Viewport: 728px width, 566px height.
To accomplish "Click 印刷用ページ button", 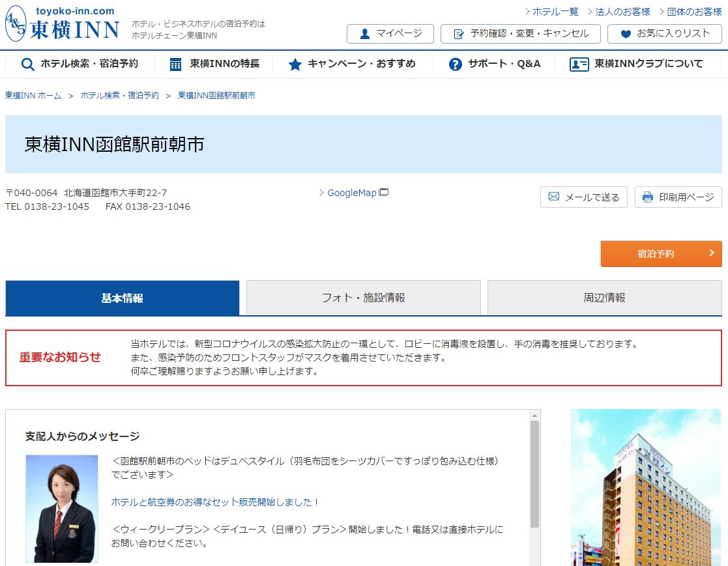I will point(678,197).
